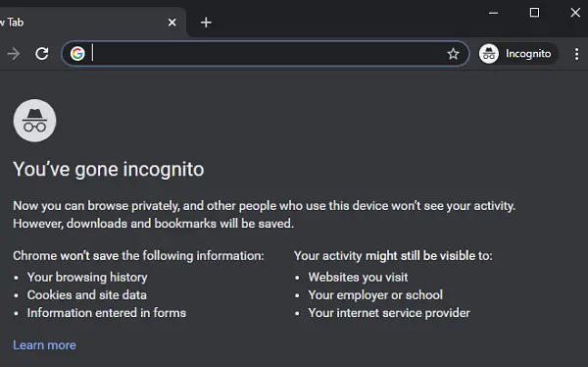The height and width of the screenshot is (367, 588).
Task: Click "Your internet service provider" text
Action: pyautogui.click(x=389, y=313)
